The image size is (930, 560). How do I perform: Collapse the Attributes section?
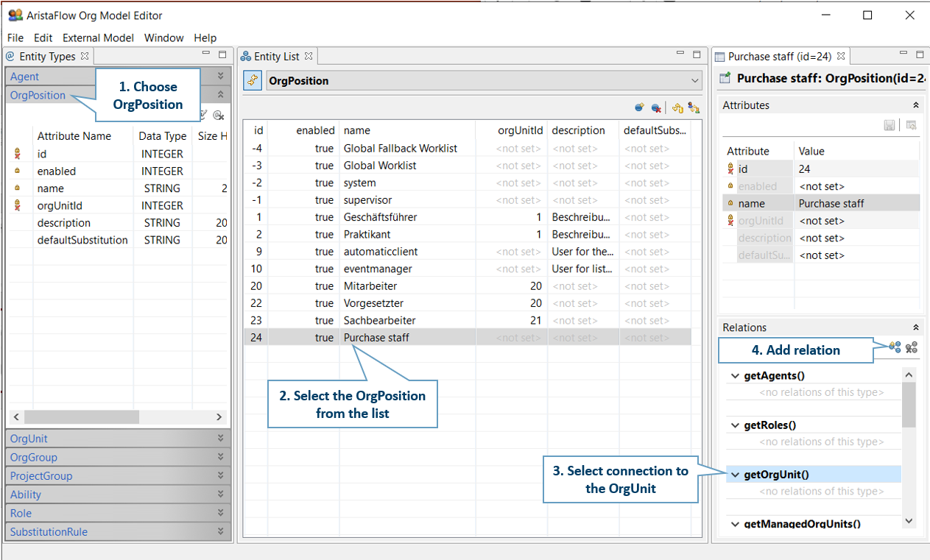coord(915,105)
